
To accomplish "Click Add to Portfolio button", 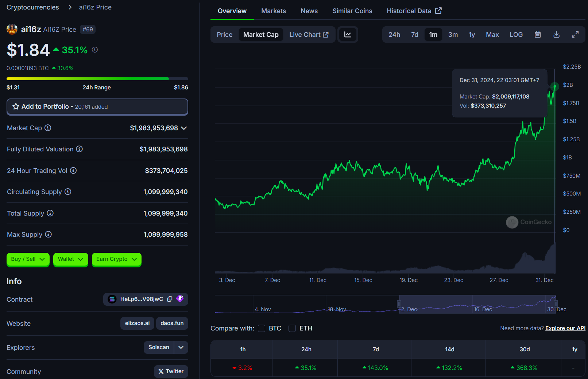I will pyautogui.click(x=97, y=107).
